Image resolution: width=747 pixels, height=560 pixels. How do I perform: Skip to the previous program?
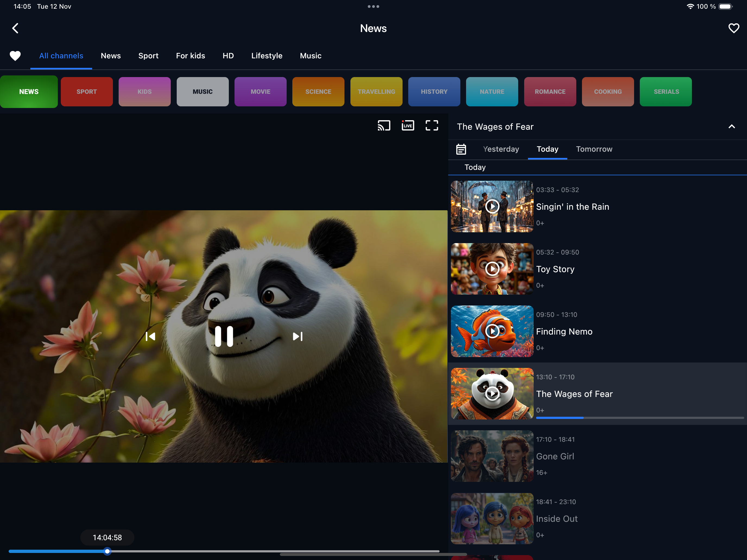tap(150, 336)
